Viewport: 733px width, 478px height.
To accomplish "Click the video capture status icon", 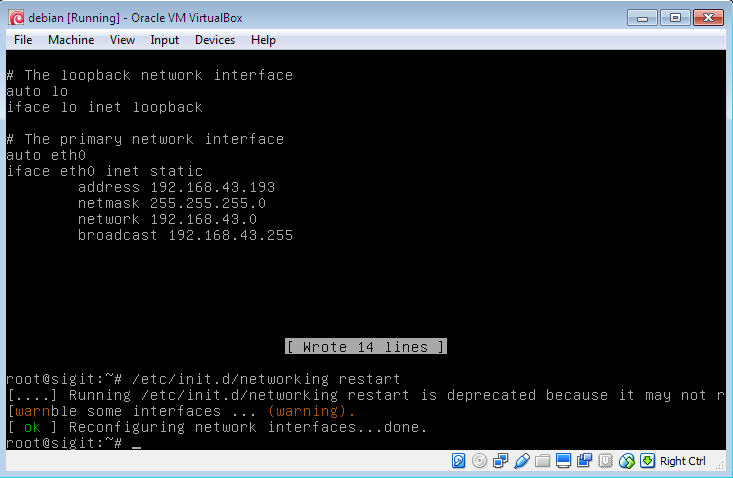I will point(584,461).
